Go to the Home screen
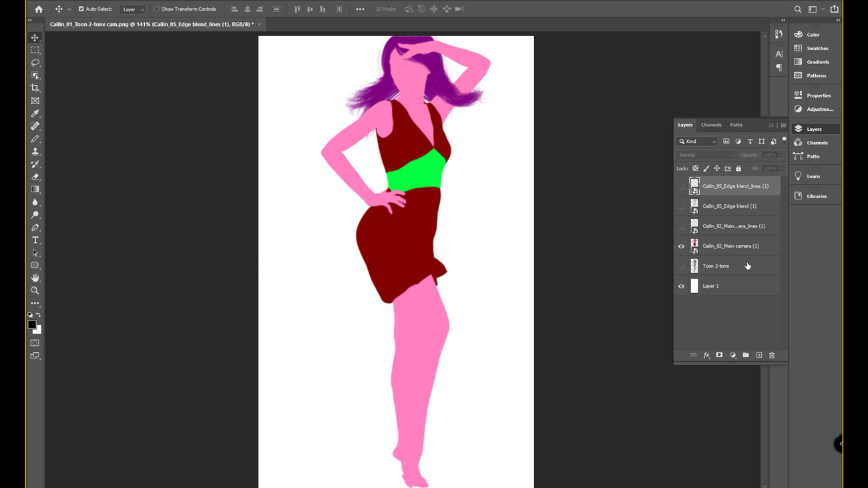 tap(39, 9)
